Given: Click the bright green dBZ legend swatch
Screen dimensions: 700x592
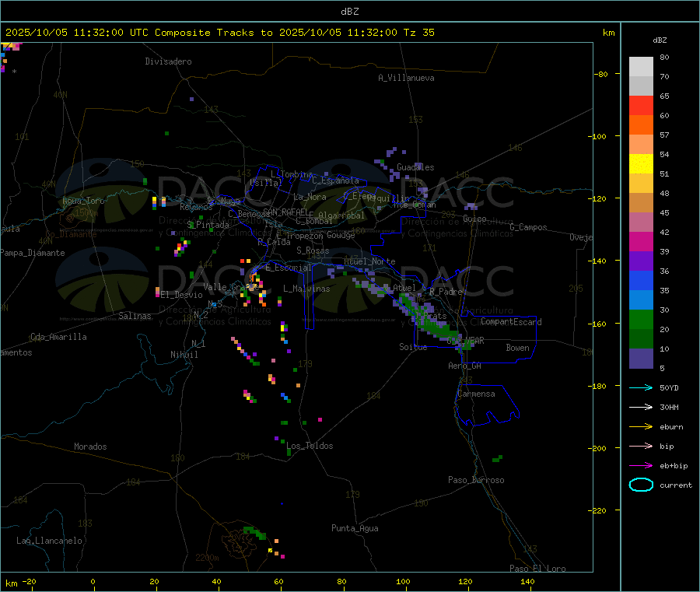Looking at the screenshot, I should coord(641,319).
